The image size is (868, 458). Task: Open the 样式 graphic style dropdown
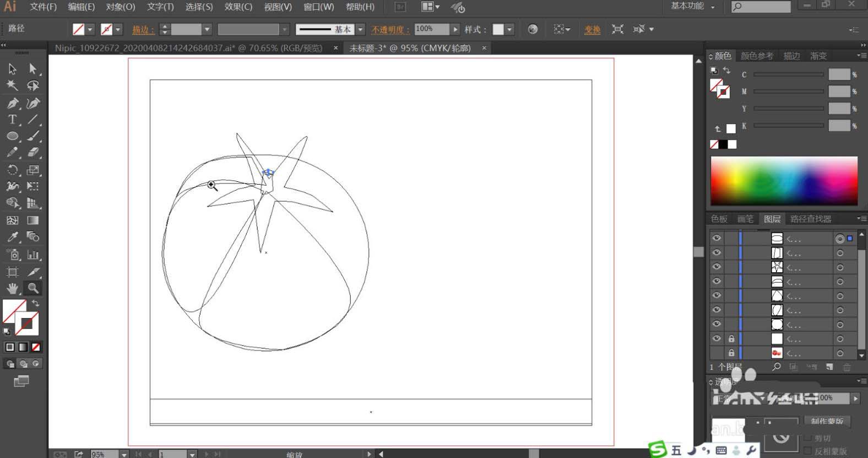click(x=509, y=29)
